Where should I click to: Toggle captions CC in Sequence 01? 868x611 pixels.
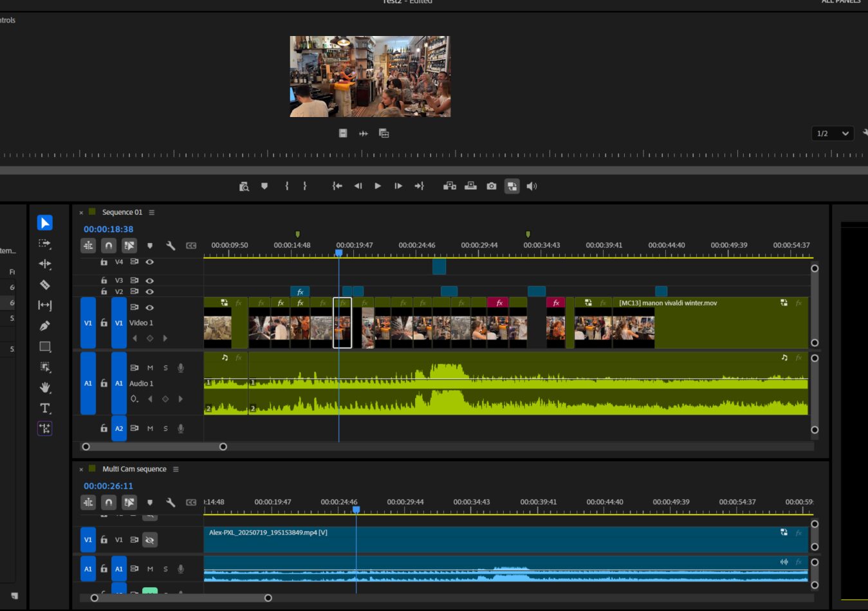point(191,246)
